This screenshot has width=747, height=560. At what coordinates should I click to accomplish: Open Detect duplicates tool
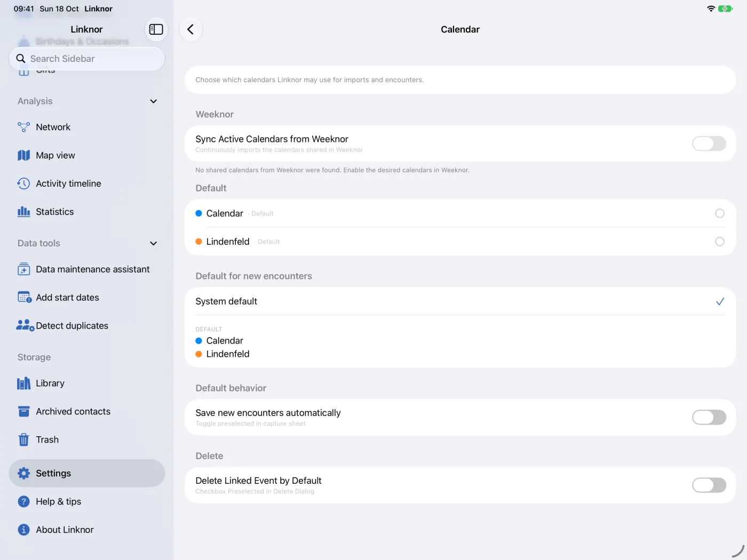[x=87, y=326]
